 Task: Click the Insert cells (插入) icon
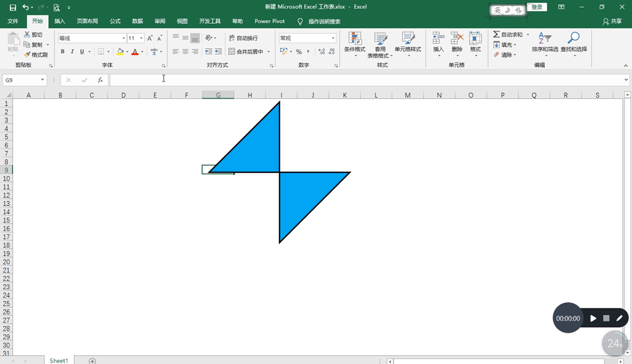438,39
